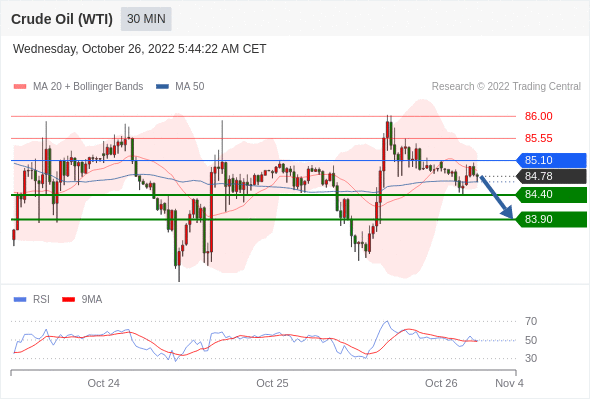Screen dimensions: 590x400
Task: Click the 86.00 resistance level label
Action: [x=538, y=116]
